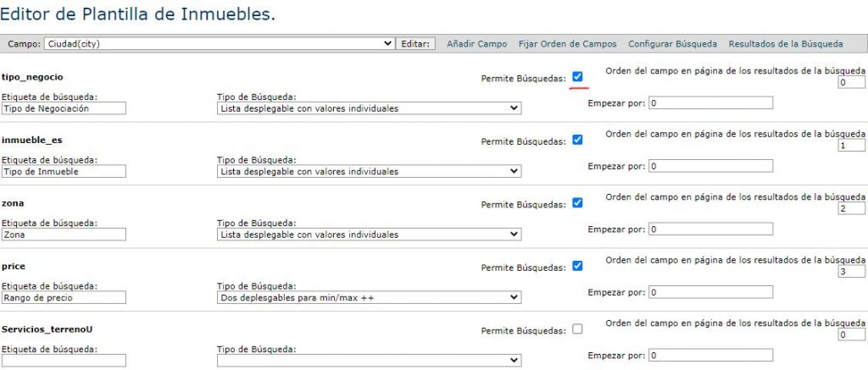
Task: Open Configurar Búsqueda page
Action: (x=672, y=44)
